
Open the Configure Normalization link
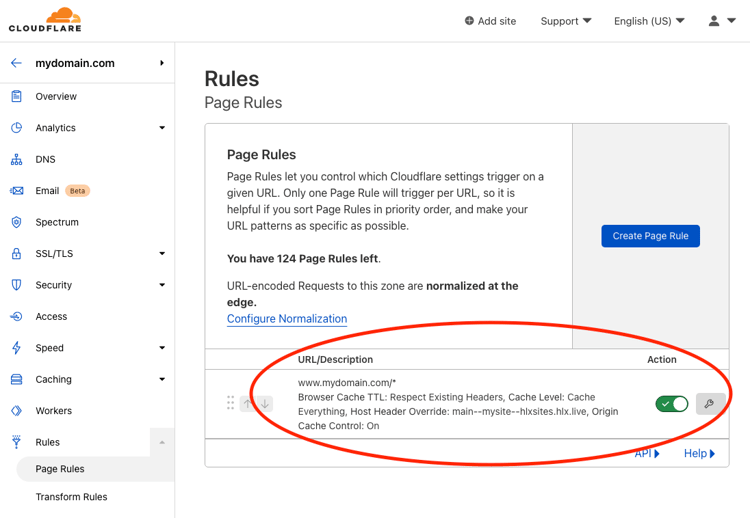click(287, 319)
